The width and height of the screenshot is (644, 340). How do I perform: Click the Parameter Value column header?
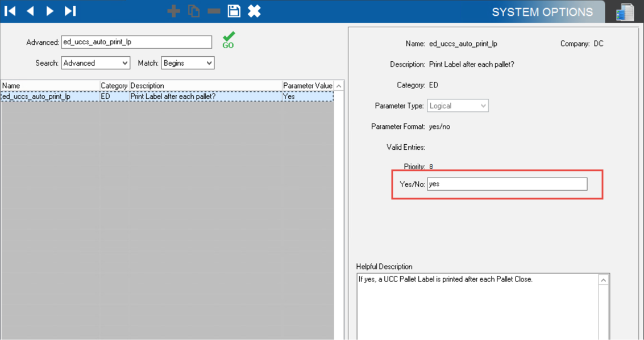(308, 86)
